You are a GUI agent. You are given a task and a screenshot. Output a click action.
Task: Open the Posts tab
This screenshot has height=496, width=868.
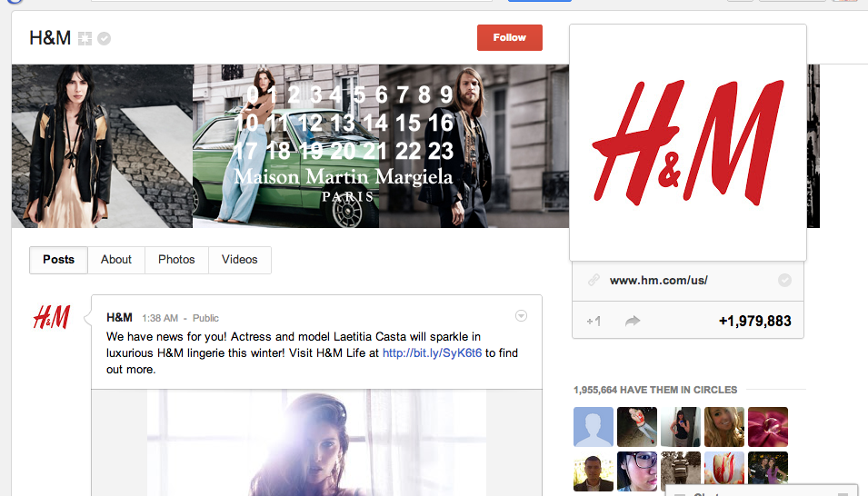tap(59, 260)
